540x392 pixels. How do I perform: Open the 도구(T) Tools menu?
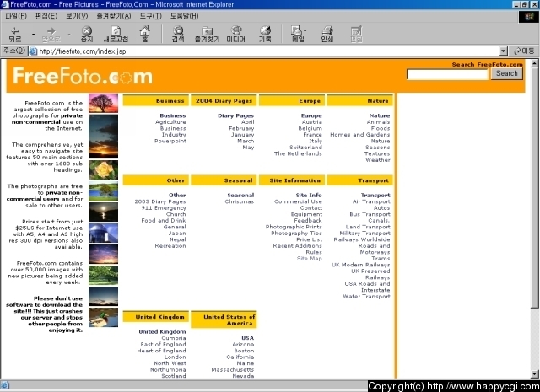150,16
